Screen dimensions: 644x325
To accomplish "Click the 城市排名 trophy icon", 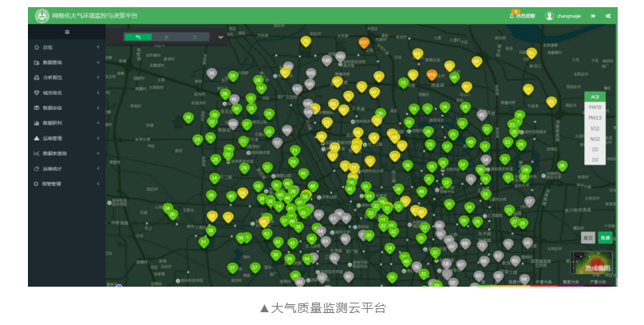I will pyautogui.click(x=37, y=93).
